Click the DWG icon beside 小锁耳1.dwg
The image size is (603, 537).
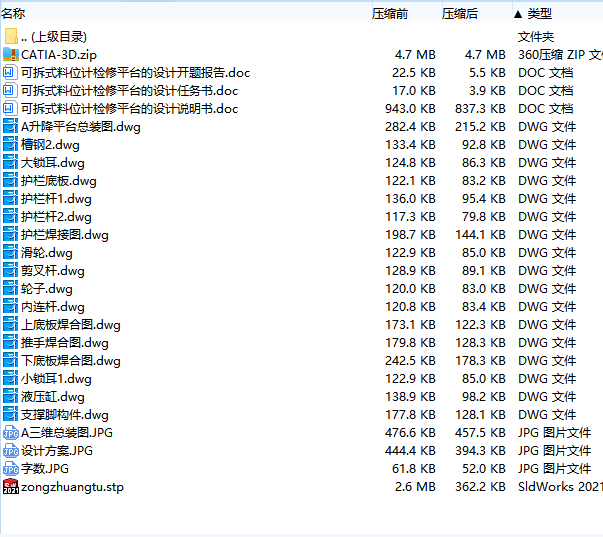10,379
